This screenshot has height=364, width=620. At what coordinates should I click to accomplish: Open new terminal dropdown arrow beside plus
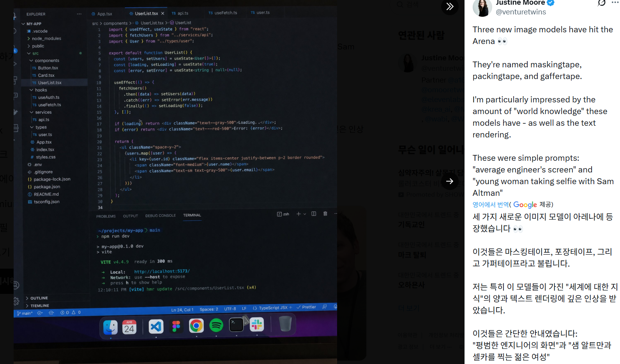tap(305, 214)
